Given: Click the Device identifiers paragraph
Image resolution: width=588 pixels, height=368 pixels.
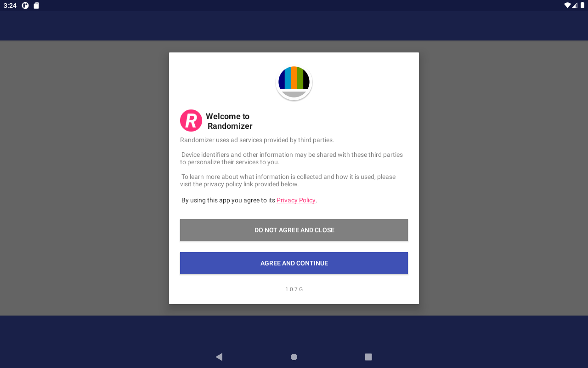Looking at the screenshot, I should [x=292, y=158].
